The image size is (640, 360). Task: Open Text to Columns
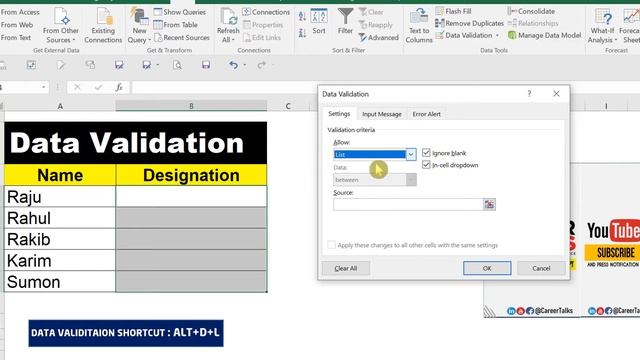coord(419,25)
